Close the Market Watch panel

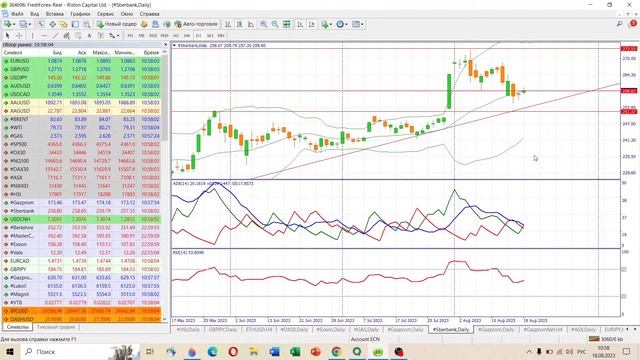(x=165, y=44)
